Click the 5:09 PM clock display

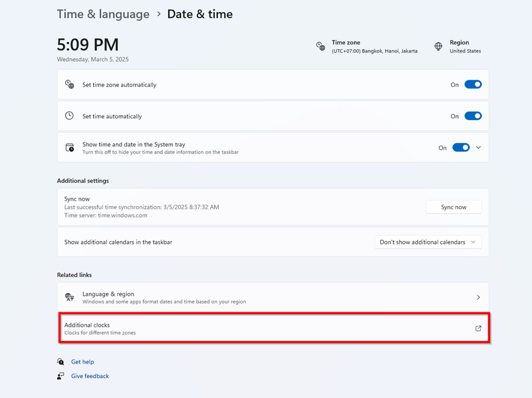tap(88, 45)
